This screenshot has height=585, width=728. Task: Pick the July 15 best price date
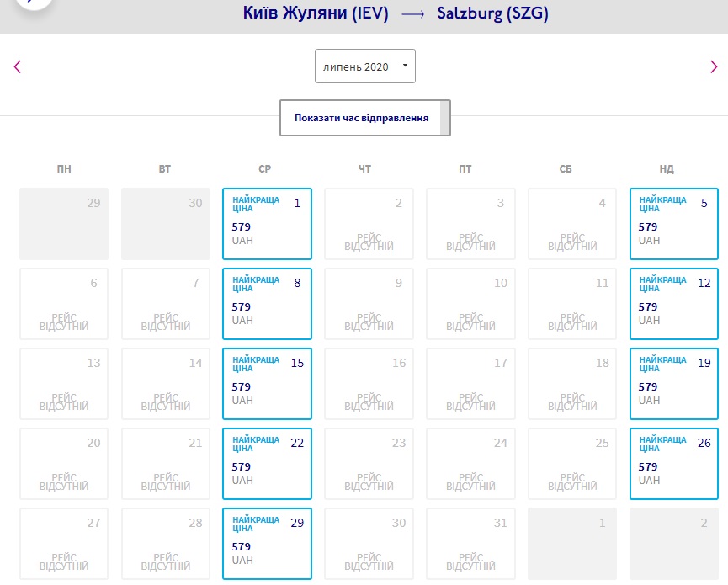[267, 383]
